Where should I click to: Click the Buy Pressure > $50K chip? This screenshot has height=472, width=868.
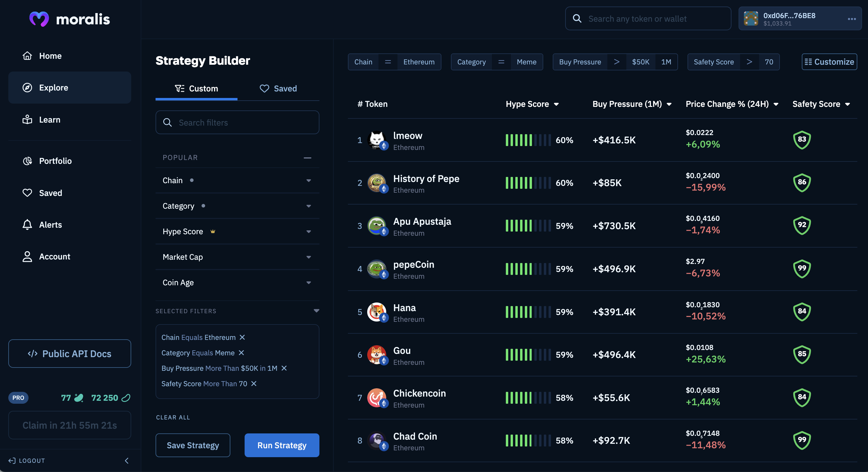pos(615,62)
